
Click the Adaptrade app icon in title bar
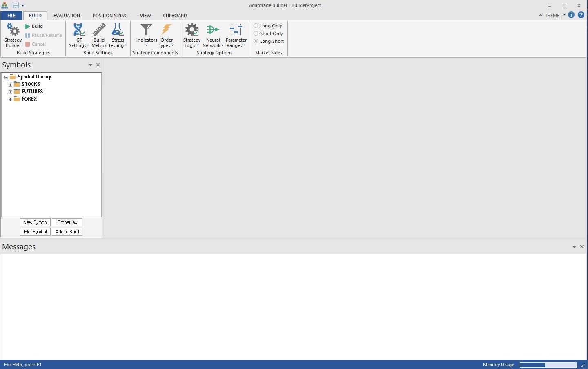click(5, 5)
